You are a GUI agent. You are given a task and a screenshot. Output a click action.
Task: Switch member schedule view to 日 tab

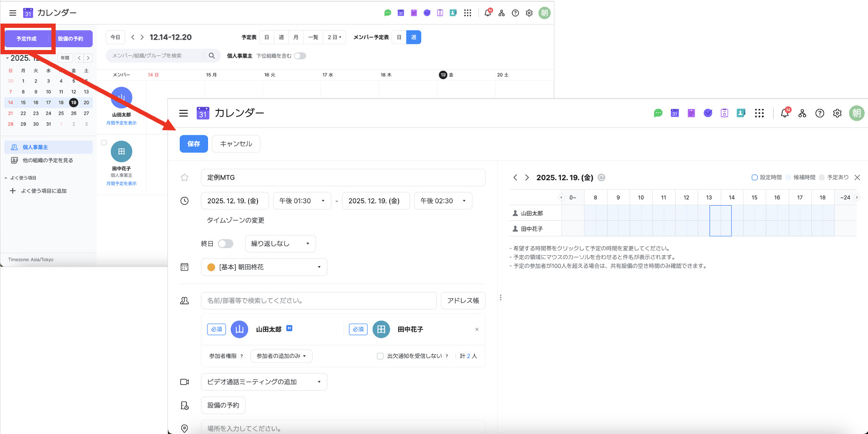(x=399, y=37)
